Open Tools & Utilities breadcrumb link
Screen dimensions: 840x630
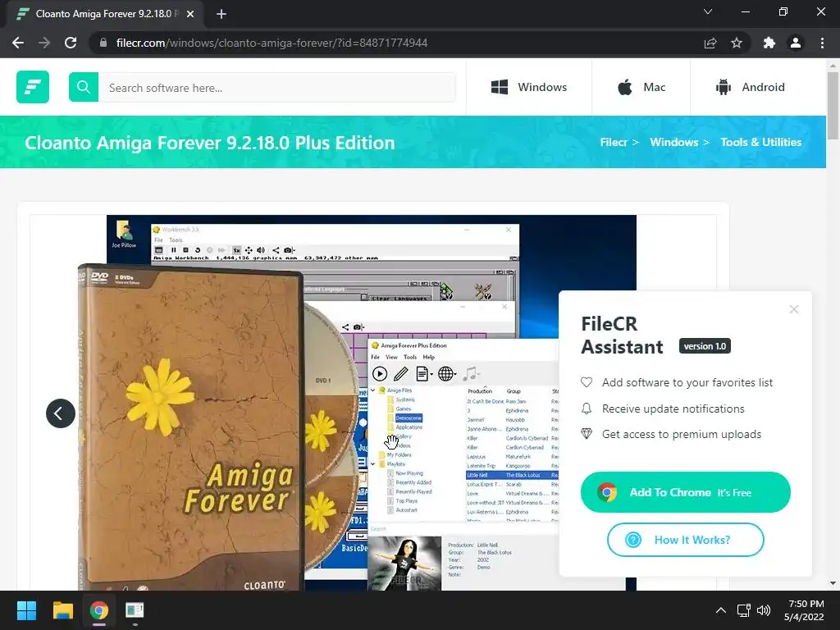point(760,142)
